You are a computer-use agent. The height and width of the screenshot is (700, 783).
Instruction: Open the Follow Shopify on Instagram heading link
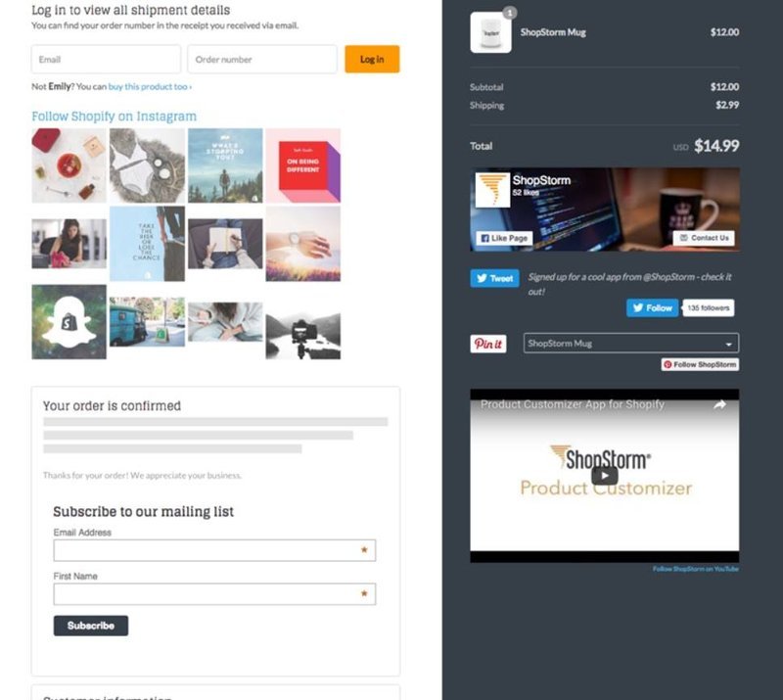114,116
